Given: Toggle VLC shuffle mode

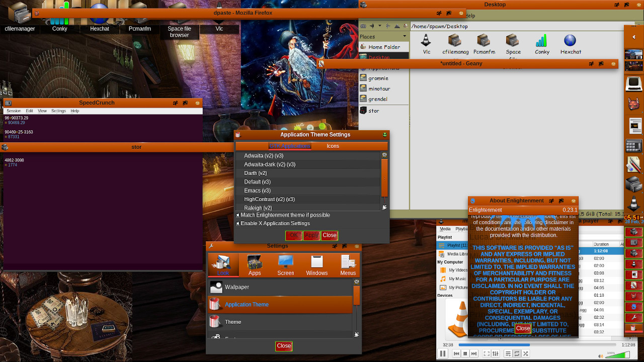Looking at the screenshot, I should tap(526, 354).
